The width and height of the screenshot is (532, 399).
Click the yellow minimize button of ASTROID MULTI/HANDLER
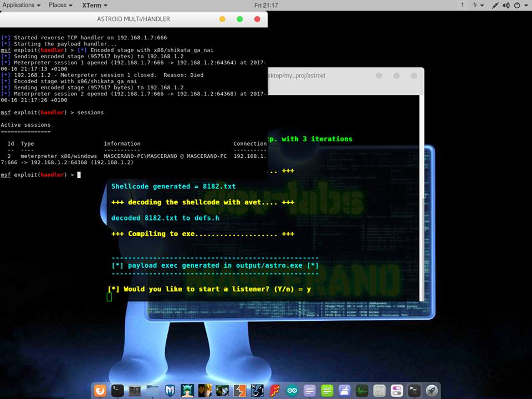click(222, 19)
